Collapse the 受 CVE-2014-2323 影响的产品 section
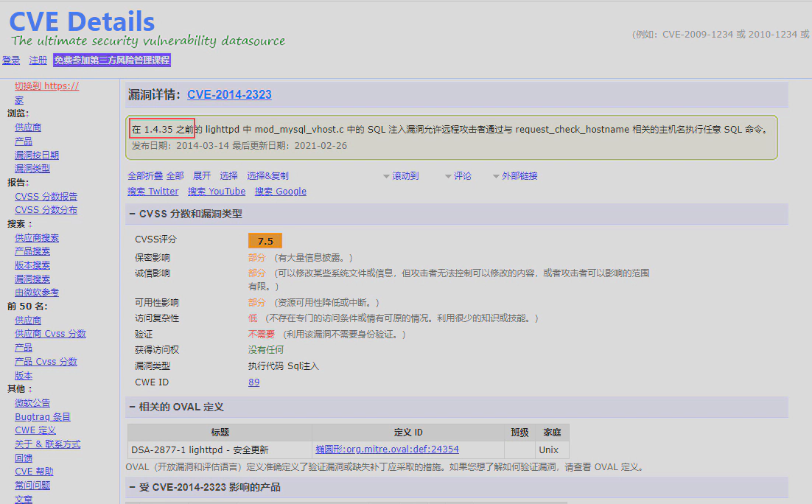 133,488
